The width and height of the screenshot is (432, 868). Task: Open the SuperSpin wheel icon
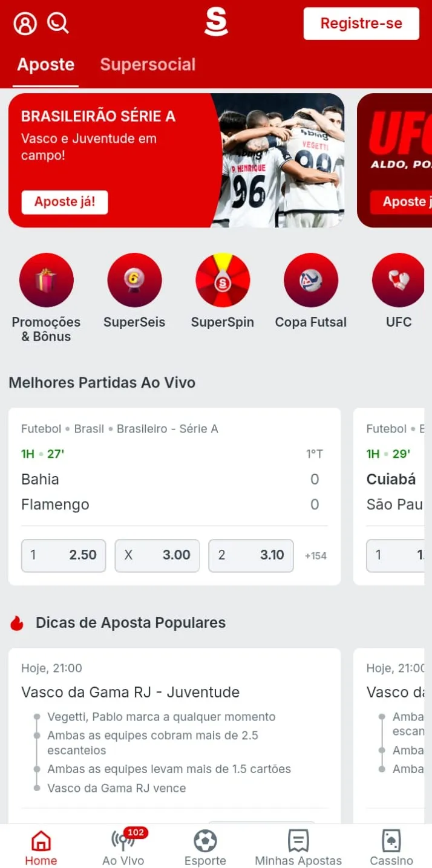point(222,279)
